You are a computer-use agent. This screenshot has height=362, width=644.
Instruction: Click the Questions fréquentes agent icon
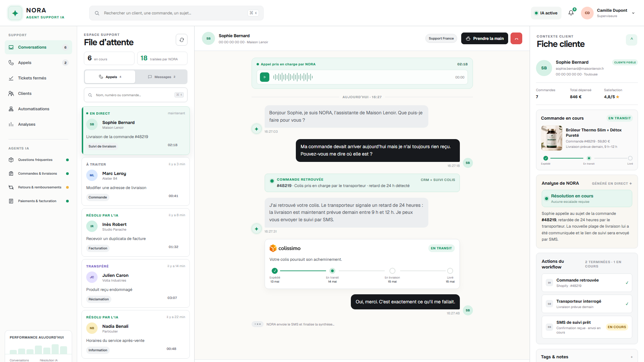tap(11, 160)
